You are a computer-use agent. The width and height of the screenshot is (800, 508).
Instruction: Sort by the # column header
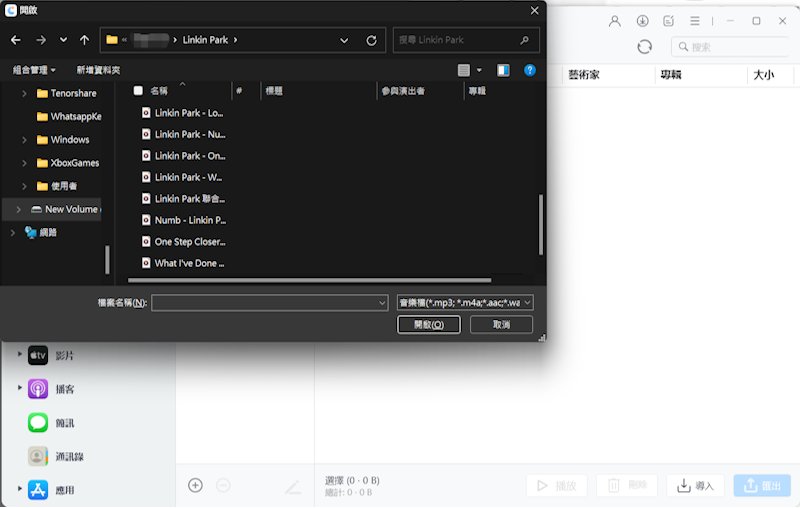239,91
